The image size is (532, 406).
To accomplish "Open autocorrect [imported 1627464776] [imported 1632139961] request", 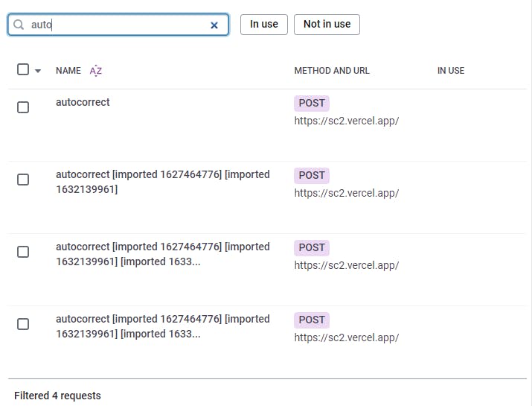I will coord(163,182).
